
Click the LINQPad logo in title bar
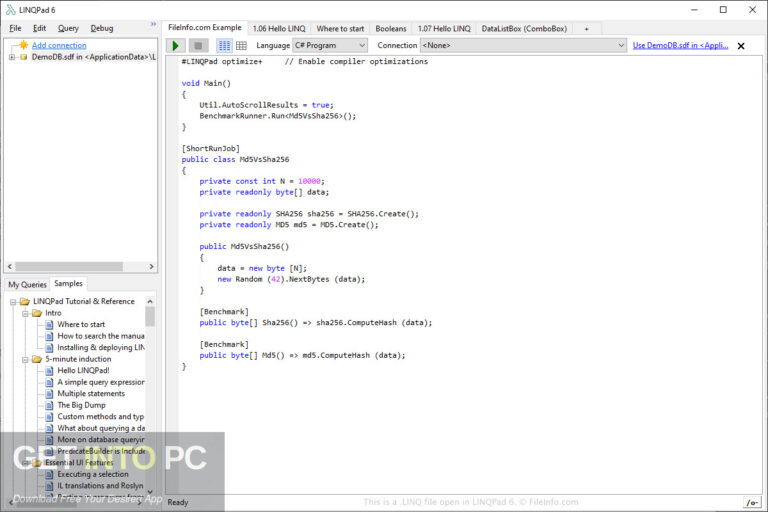[10, 10]
